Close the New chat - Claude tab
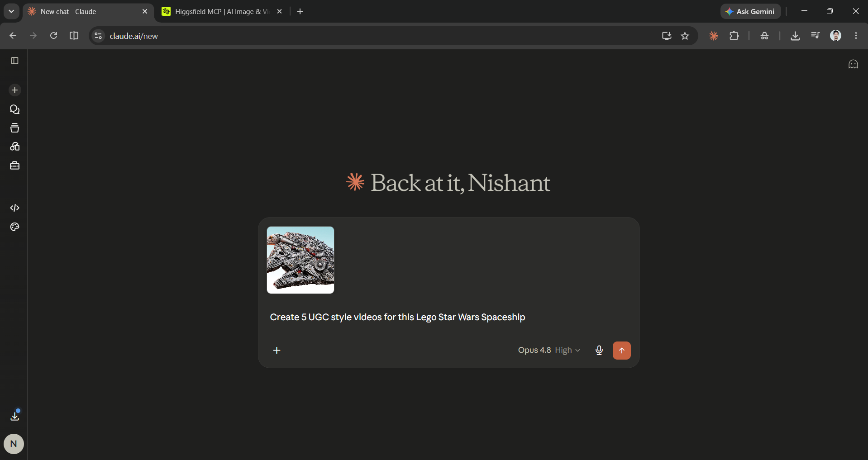Screen dimensions: 868x460 (145, 12)
